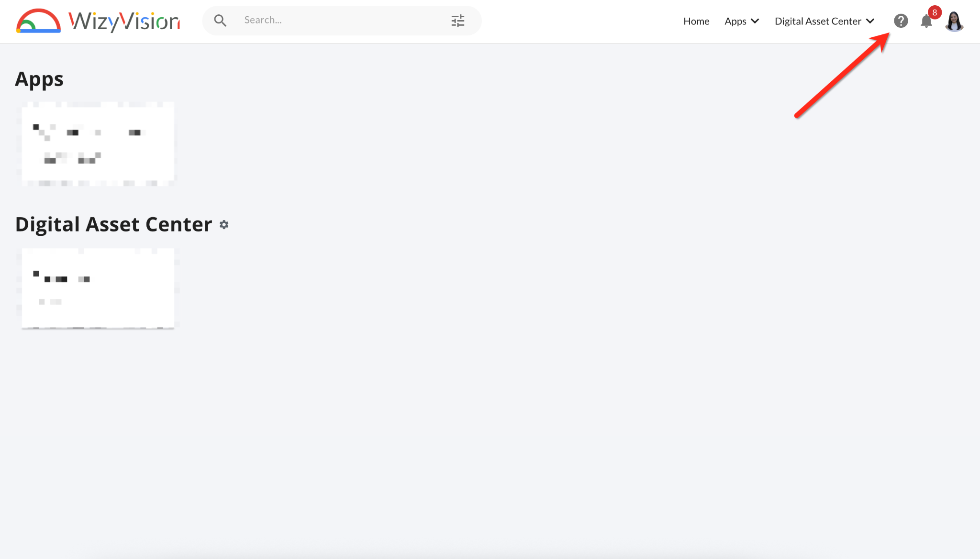980x559 pixels.
Task: Click the WizyVision wordmark text
Action: (x=124, y=22)
